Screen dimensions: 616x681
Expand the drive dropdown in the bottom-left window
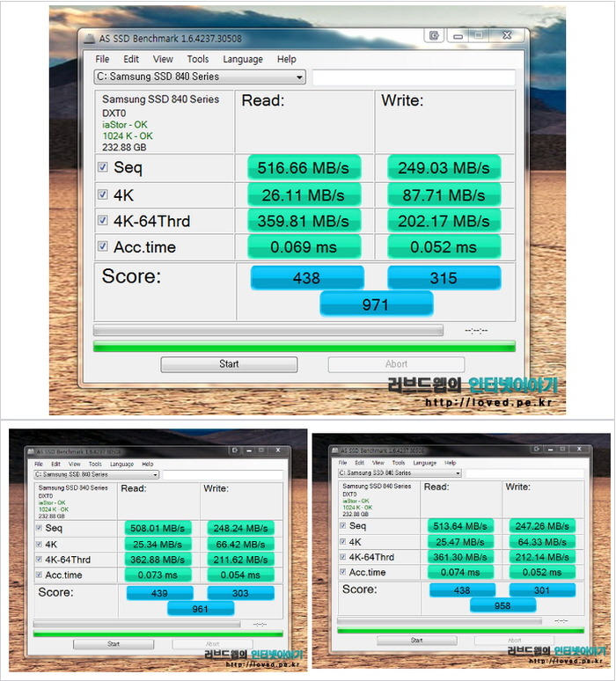click(97, 474)
